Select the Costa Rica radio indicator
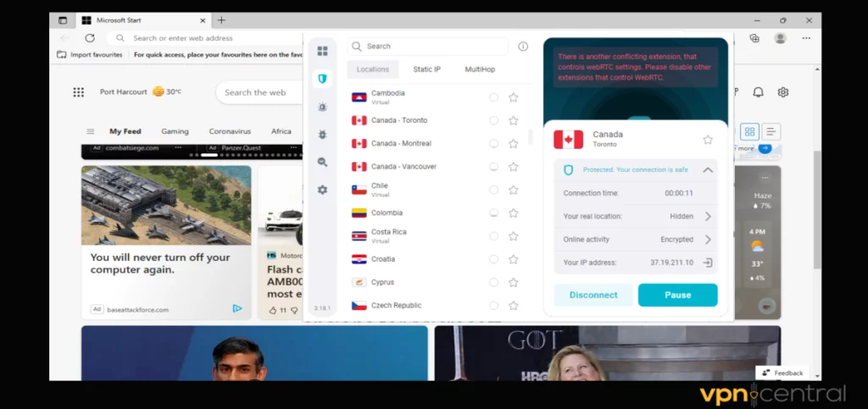 pos(493,236)
